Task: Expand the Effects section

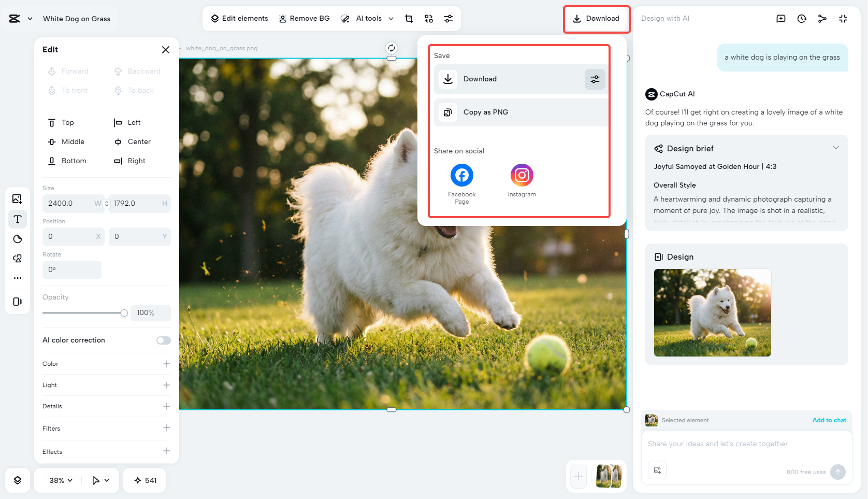Action: [x=167, y=451]
